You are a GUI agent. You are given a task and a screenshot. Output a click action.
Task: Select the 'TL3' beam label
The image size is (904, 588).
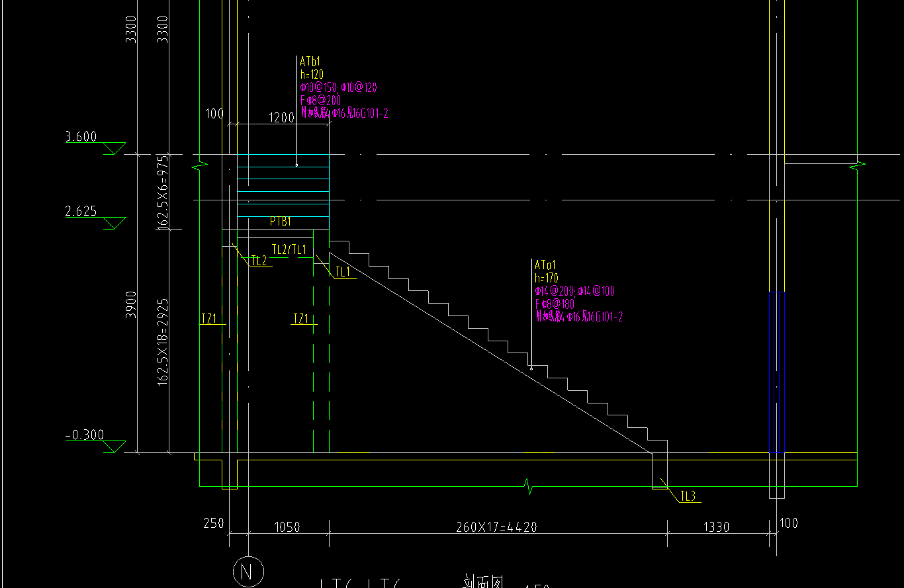pos(688,496)
